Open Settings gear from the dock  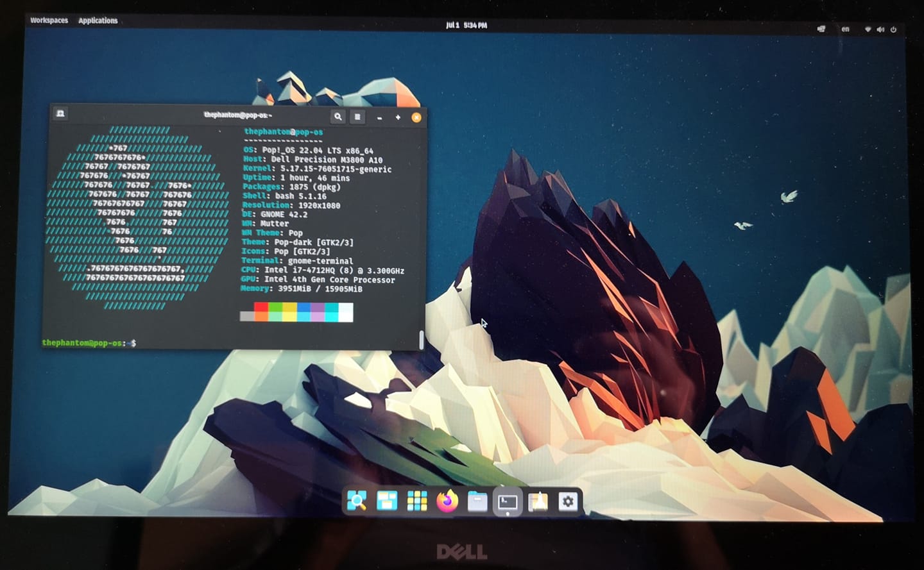[568, 501]
